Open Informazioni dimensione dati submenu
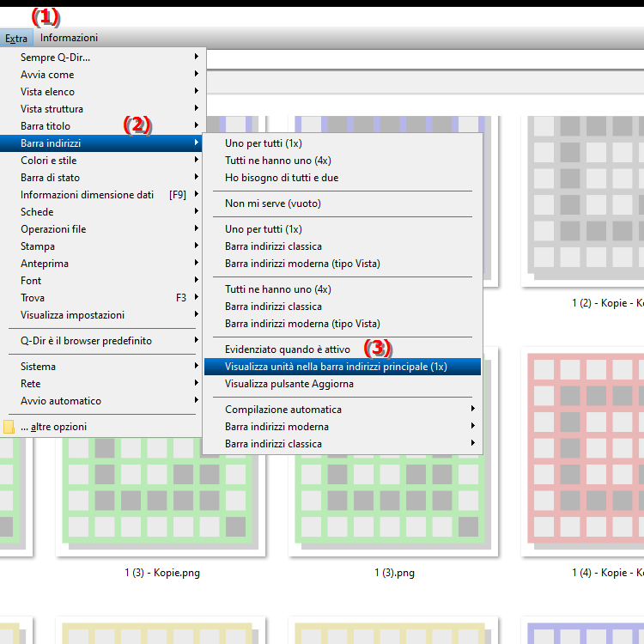Screen dimensions: 644x644 click(x=101, y=195)
